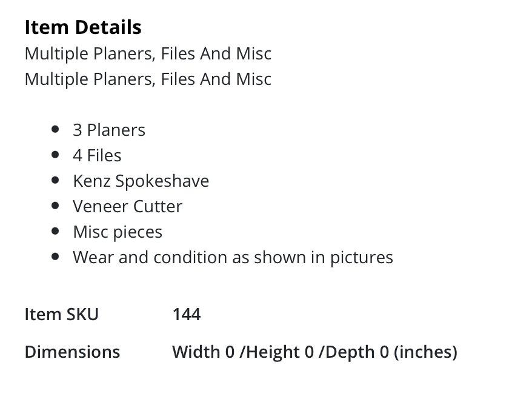Click the 'Item SKU' label
Screen dimensions: 532x396
(x=61, y=314)
